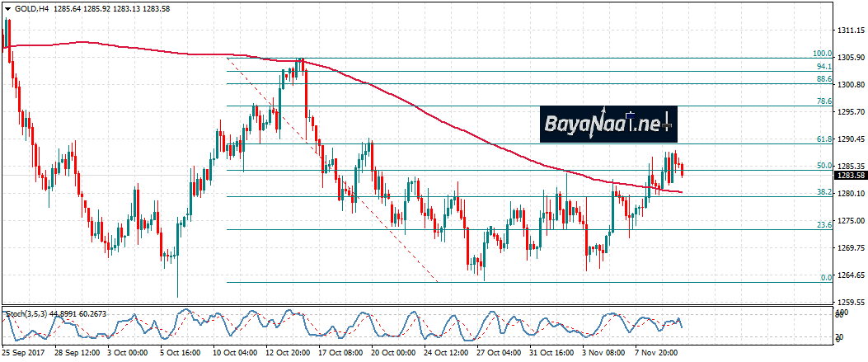Select the 38.2 Fibonacci level label
This screenshot has height=362, width=868.
coord(824,191)
